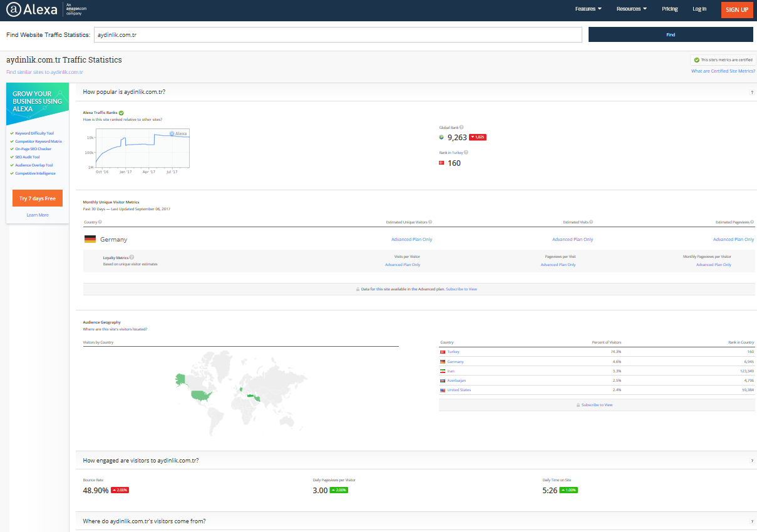Click the Global Rank help icon

coord(461,128)
